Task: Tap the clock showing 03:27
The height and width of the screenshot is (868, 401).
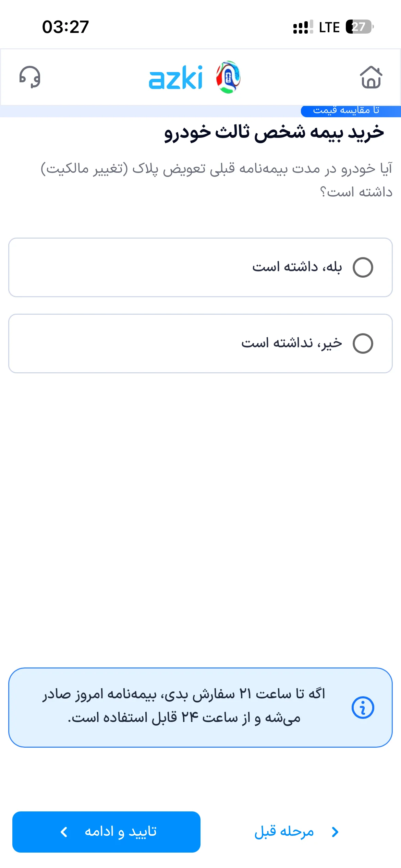Action: pos(65,27)
